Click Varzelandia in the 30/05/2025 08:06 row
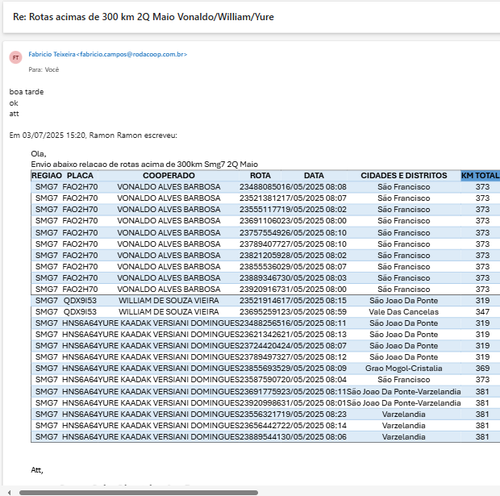The height and width of the screenshot is (496, 500). click(404, 437)
